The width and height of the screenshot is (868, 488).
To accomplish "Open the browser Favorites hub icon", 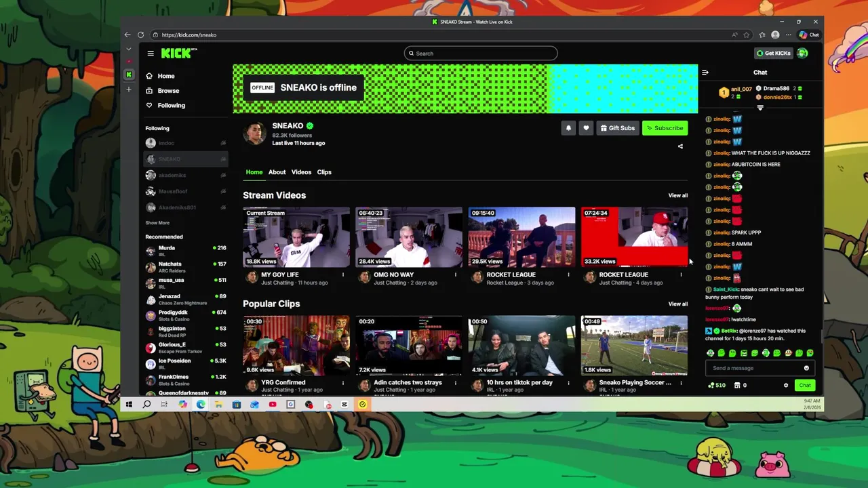I will pos(762,35).
